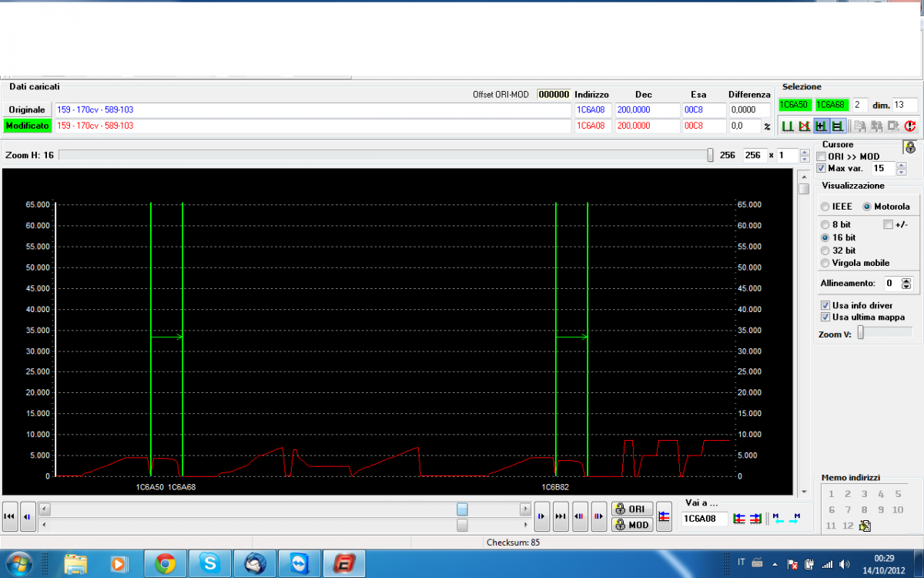Viewport: 924px width, 578px height.
Task: Click the go-to next address icon next to Vai a
Action: point(755,519)
